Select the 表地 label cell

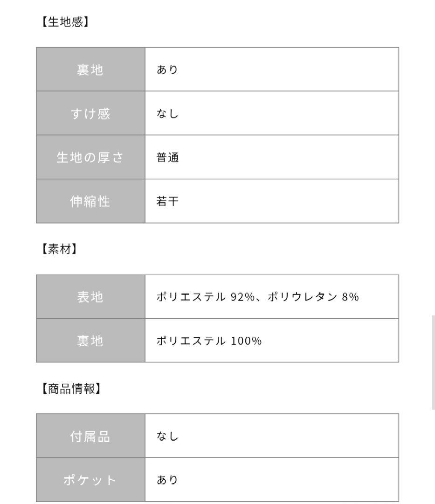click(90, 297)
